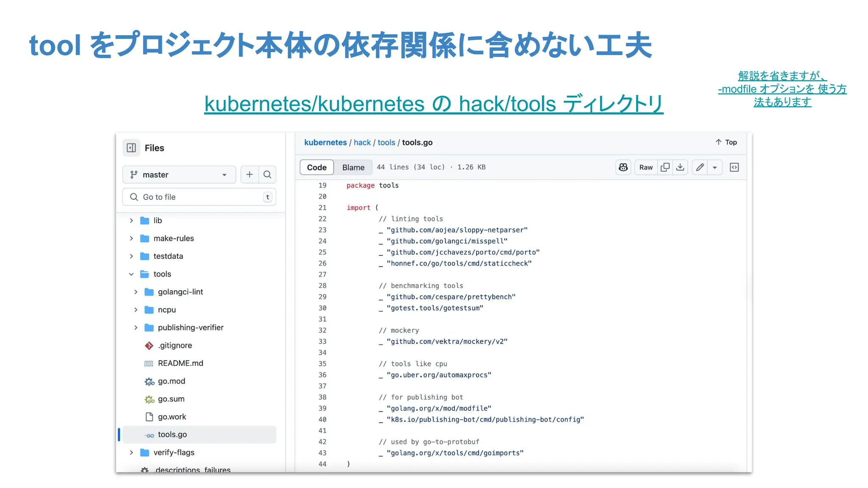Screen dimensions: 868x488
Task: Expand the publishing-verifier folder chevron
Action: (x=136, y=327)
